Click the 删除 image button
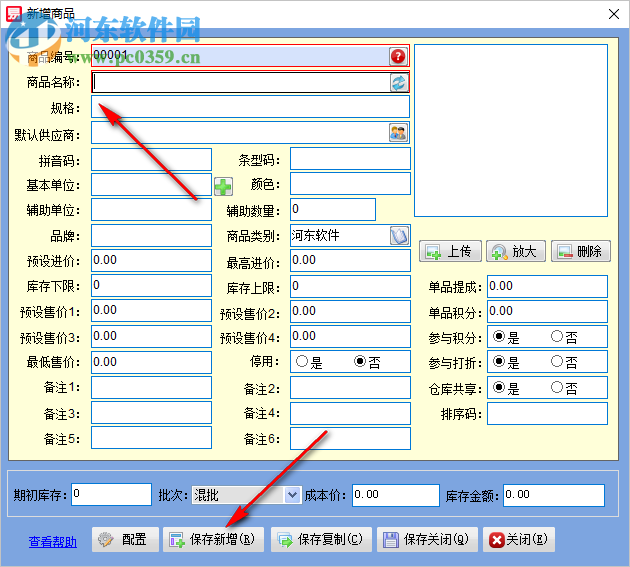The width and height of the screenshot is (630, 567). (x=581, y=252)
